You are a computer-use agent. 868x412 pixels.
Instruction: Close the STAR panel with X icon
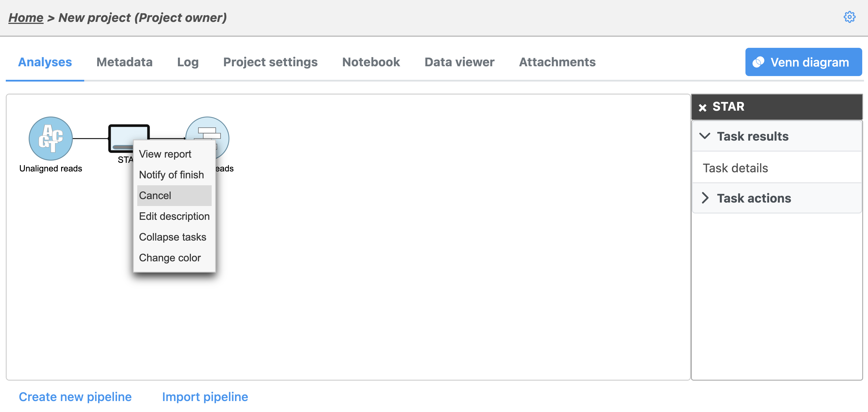tap(702, 107)
